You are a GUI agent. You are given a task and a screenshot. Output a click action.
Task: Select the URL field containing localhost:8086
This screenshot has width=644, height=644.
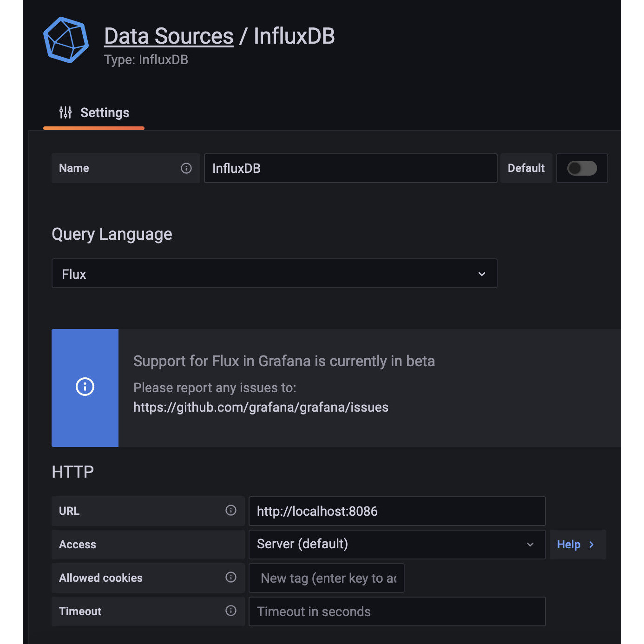pos(397,511)
